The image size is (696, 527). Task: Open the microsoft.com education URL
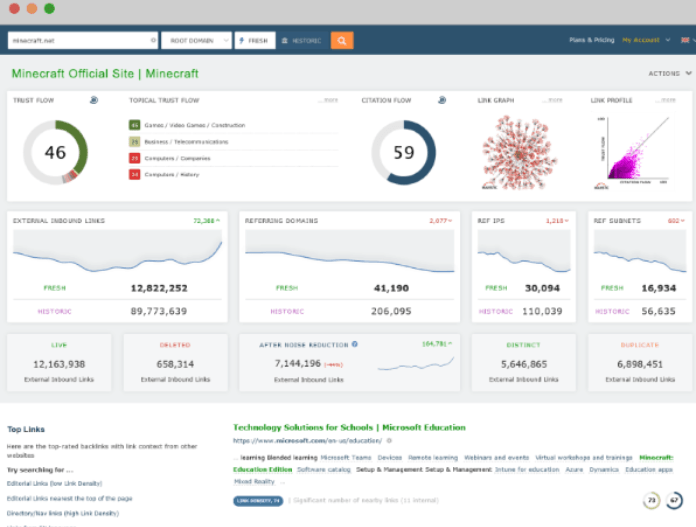point(307,441)
